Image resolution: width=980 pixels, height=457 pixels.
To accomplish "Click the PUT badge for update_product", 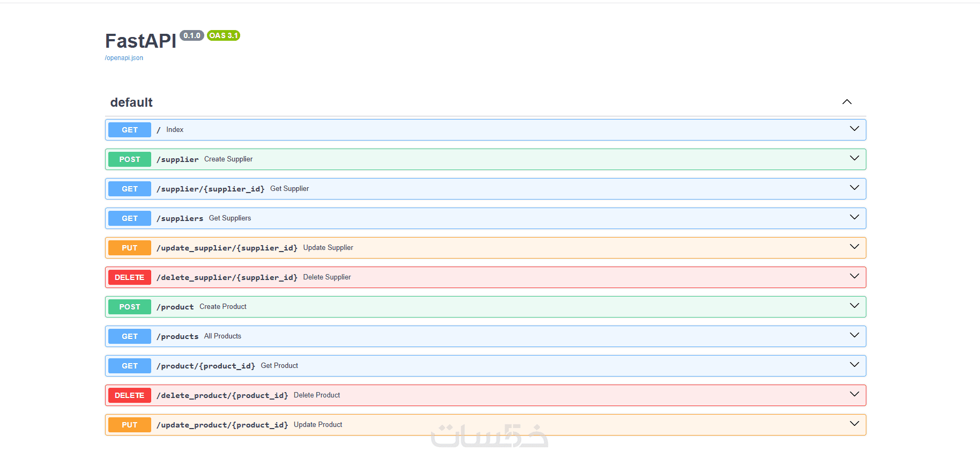I will (x=130, y=425).
